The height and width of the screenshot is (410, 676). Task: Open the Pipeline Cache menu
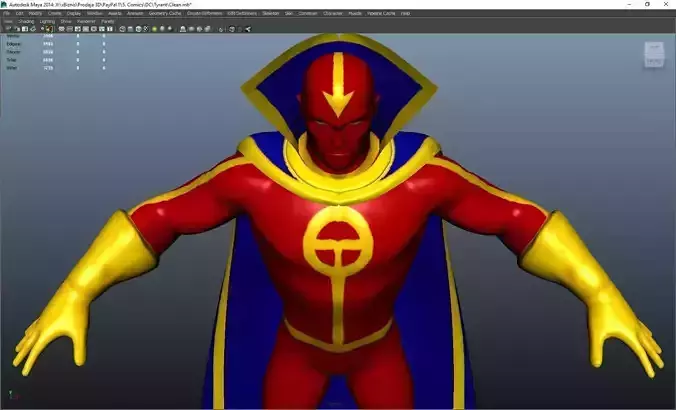(381, 13)
